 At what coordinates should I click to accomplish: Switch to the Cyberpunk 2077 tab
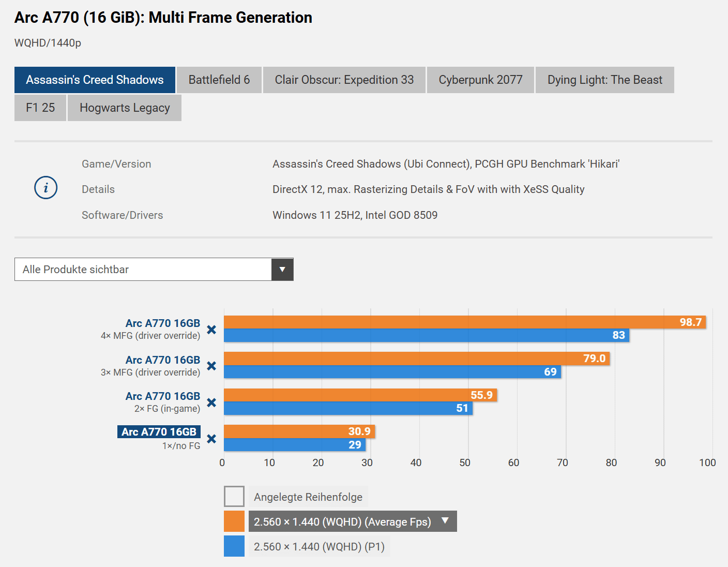pyautogui.click(x=480, y=80)
